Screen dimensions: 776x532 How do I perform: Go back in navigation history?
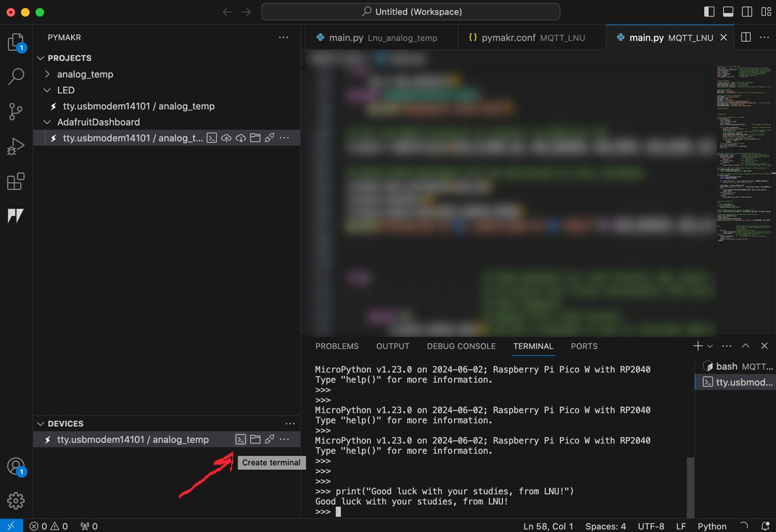(x=227, y=12)
